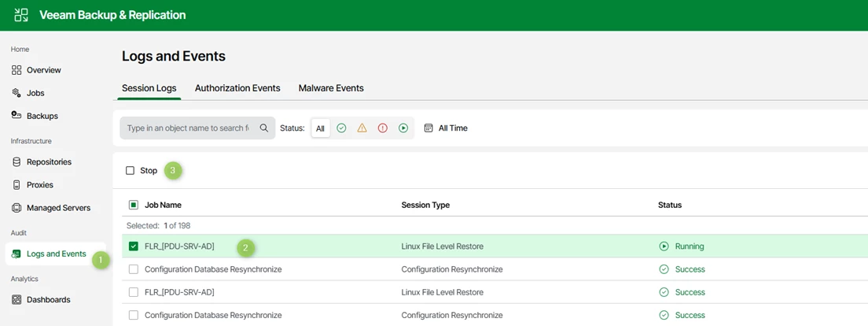Click the Logs and Events icon
The image size is (868, 326).
click(x=17, y=254)
